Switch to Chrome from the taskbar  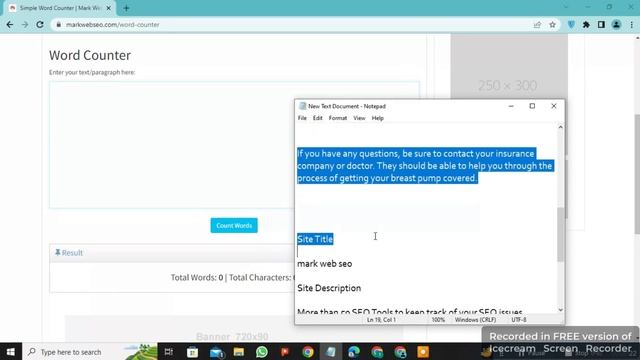(x=308, y=352)
